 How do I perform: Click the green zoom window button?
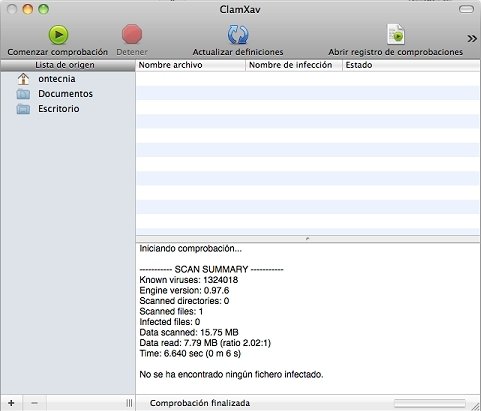[x=43, y=9]
